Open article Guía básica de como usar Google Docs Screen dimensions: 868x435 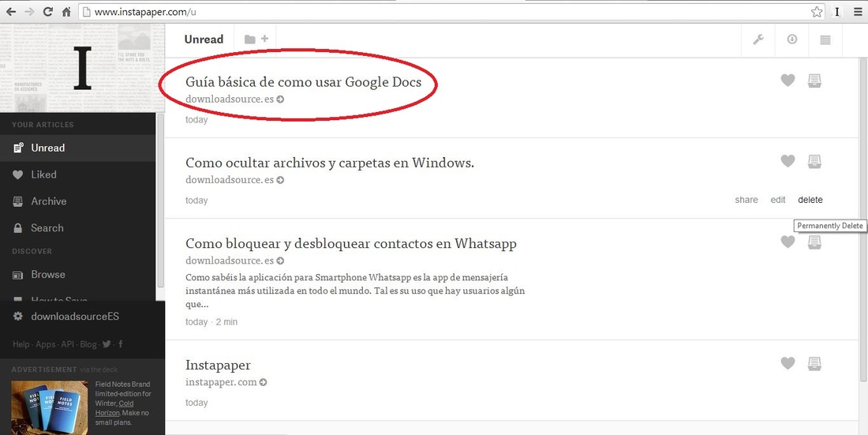coord(303,82)
